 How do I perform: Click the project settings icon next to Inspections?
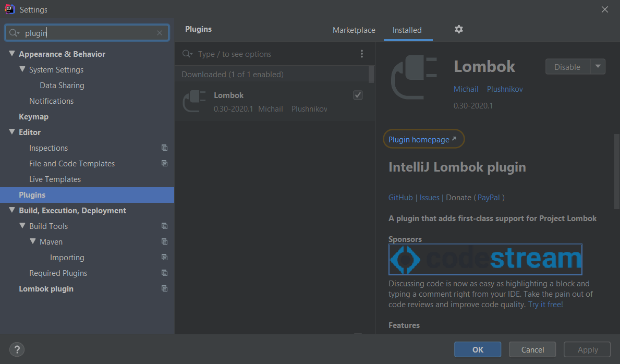click(164, 148)
